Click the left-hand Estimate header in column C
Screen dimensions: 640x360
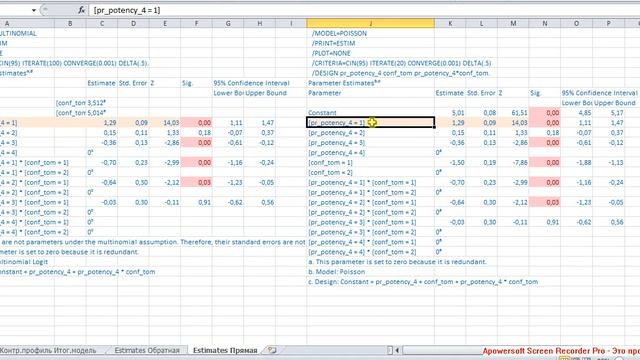point(101,83)
